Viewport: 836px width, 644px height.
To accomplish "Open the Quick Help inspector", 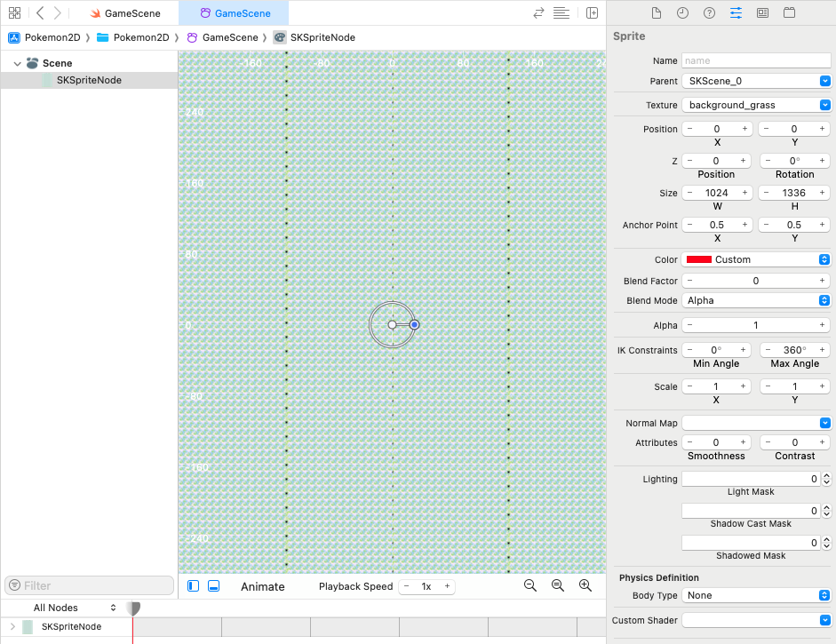I will click(709, 13).
